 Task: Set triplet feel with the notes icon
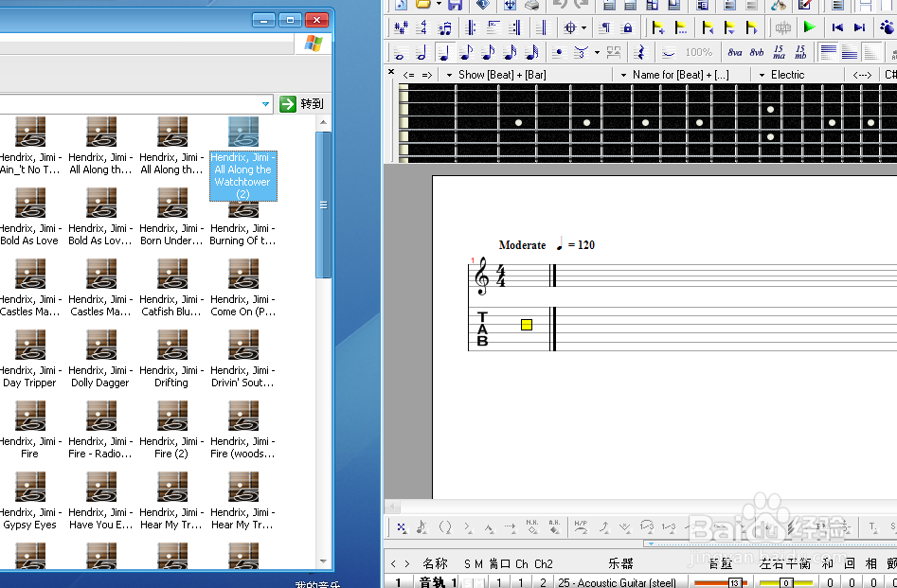pyautogui.click(x=444, y=27)
